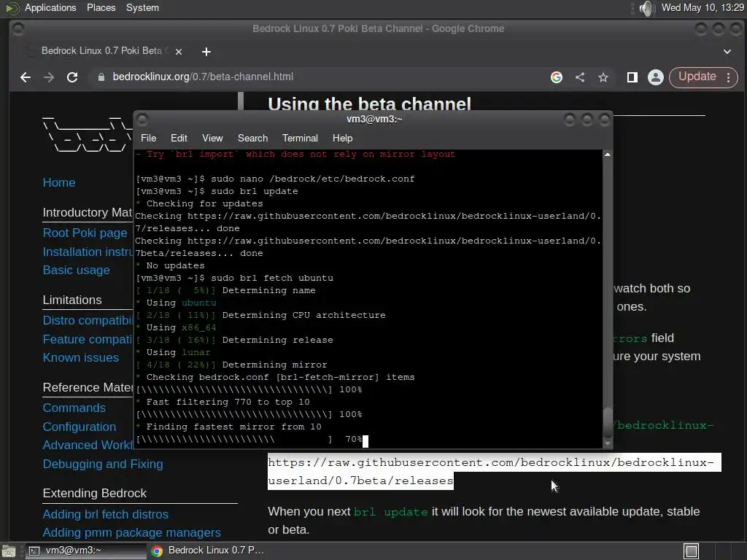Close the Bedrock Linux tab
The height and width of the screenshot is (560, 747).
(179, 52)
